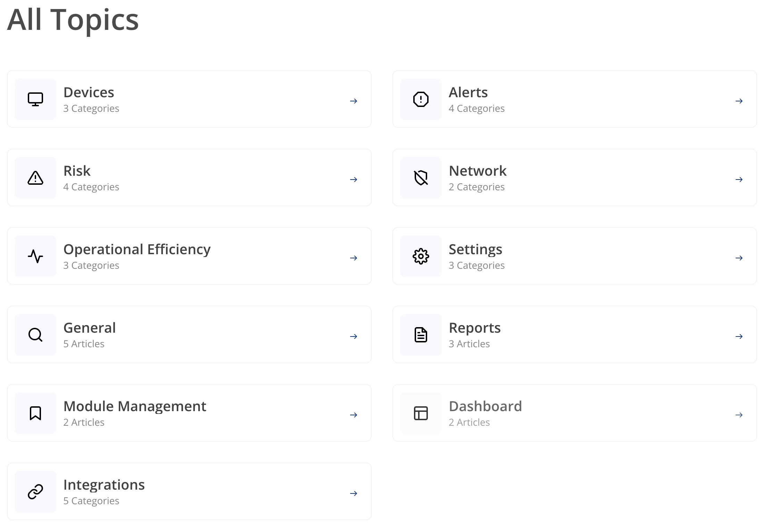Click arrow on the Risk card
This screenshot has height=532, width=780.
(354, 180)
